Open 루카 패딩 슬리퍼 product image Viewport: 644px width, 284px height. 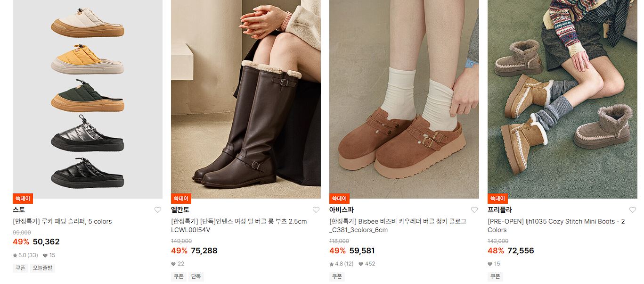[88, 99]
